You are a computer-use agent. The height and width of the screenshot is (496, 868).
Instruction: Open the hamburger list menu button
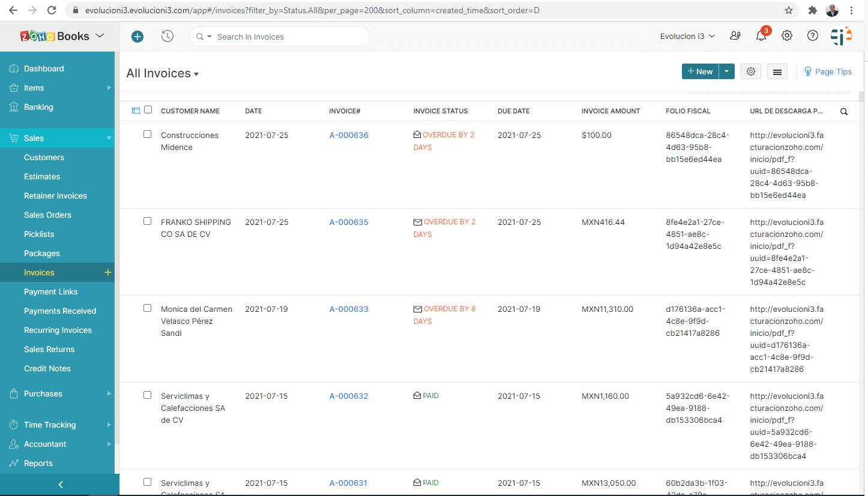pyautogui.click(x=777, y=72)
